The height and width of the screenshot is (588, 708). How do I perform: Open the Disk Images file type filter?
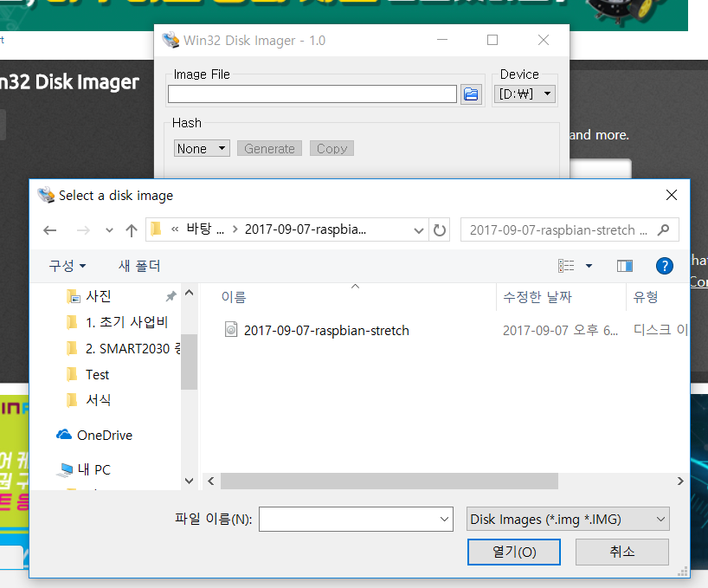(568, 520)
